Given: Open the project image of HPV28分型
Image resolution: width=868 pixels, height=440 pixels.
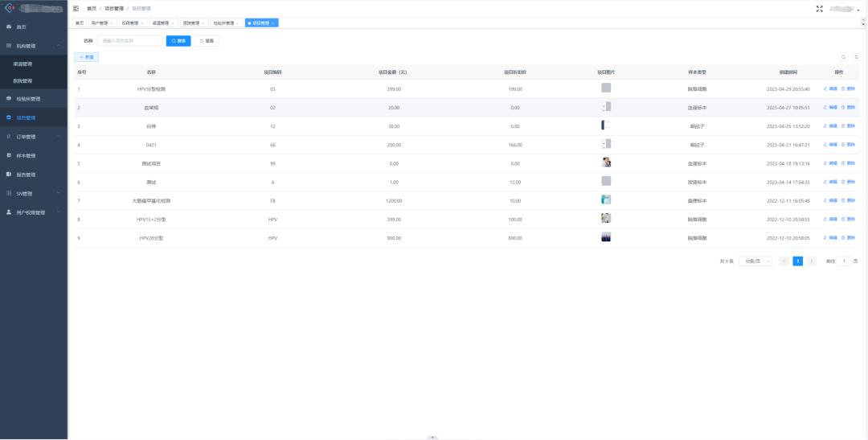Looking at the screenshot, I should [x=606, y=236].
